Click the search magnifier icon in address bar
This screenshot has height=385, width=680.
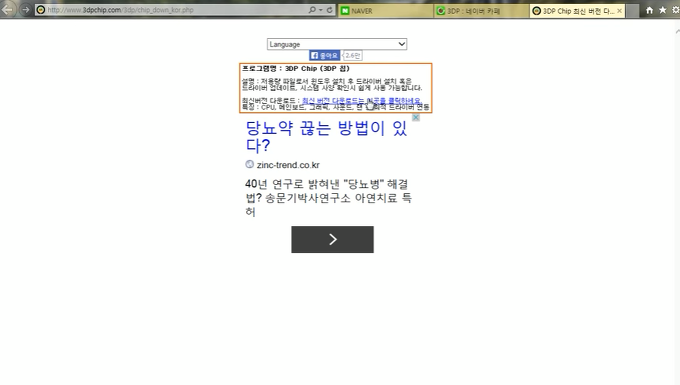(312, 10)
